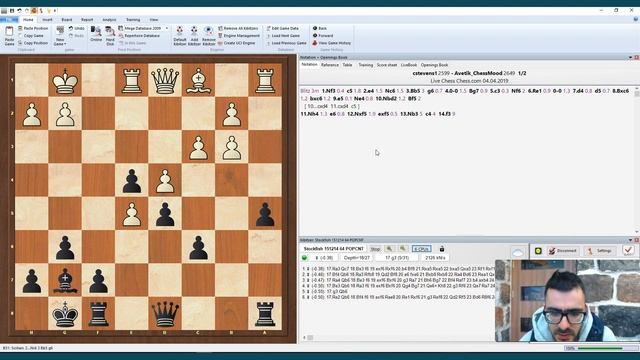The width and height of the screenshot is (640, 360).
Task: Load Previous Game from database
Action: (x=287, y=43)
